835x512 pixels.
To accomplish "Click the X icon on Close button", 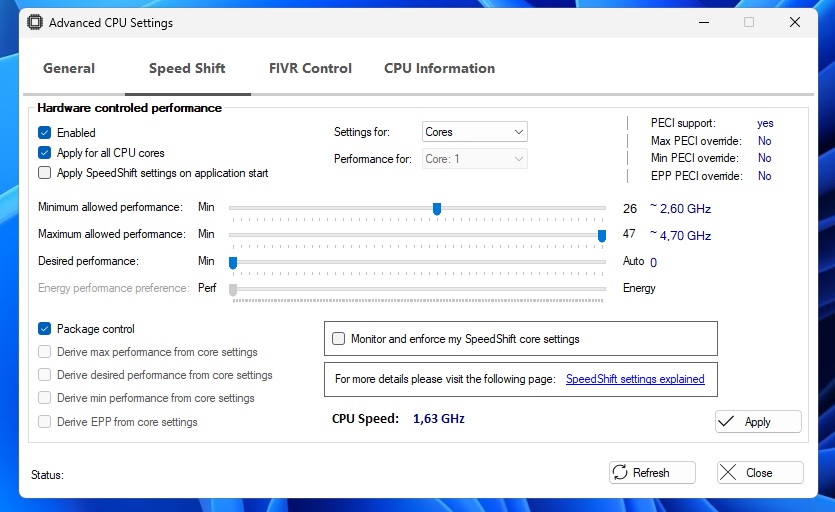I will (x=728, y=472).
